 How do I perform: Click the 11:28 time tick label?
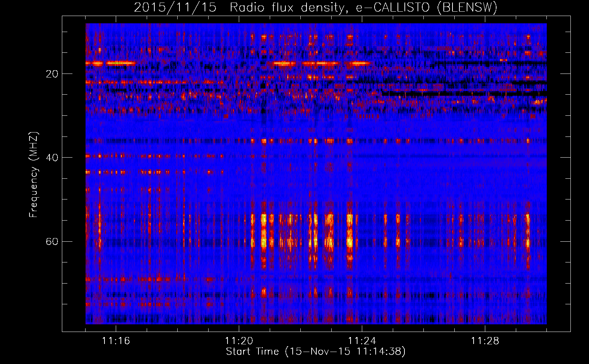coord(485,341)
